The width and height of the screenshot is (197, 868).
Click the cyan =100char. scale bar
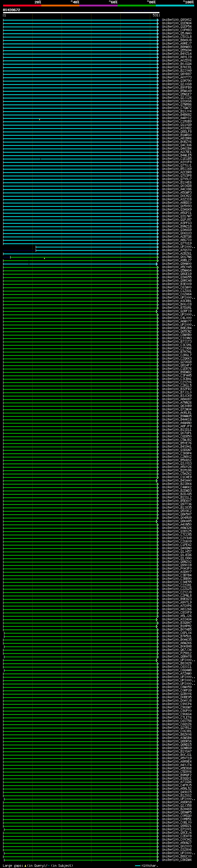137,866
